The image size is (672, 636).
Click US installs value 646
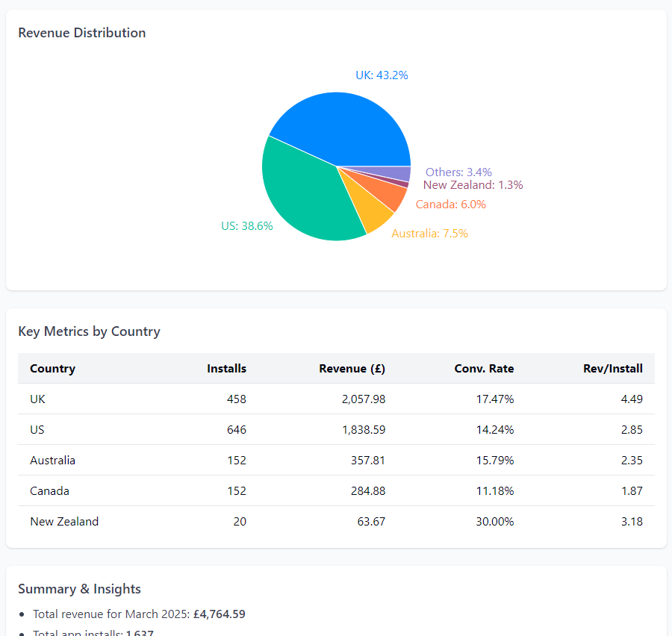tap(237, 430)
